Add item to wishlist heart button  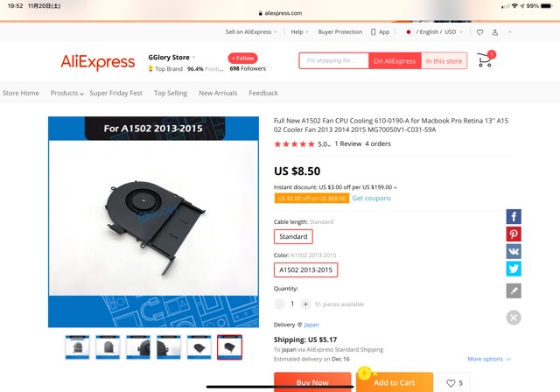coord(454,382)
